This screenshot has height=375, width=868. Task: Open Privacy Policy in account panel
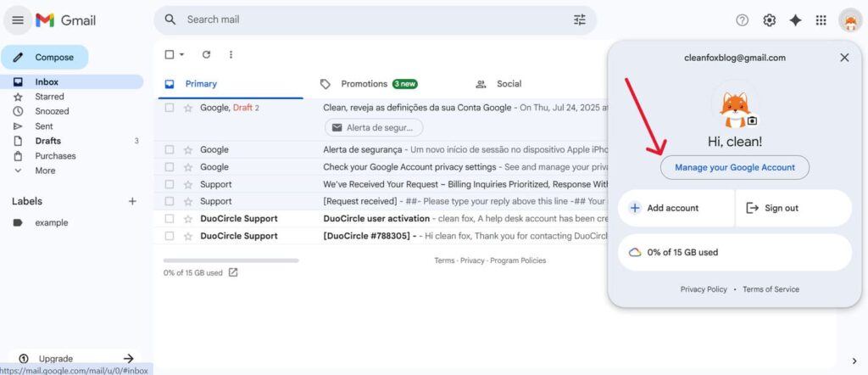704,289
